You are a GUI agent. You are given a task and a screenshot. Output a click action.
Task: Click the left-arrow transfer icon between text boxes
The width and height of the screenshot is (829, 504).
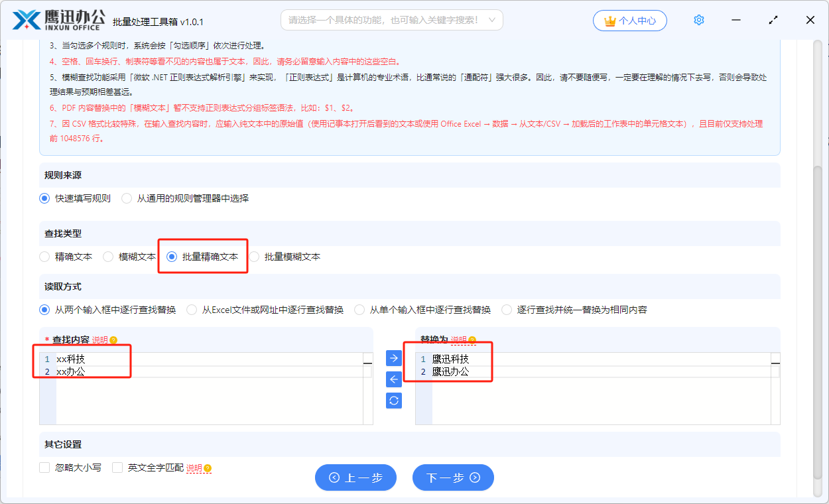click(393, 379)
